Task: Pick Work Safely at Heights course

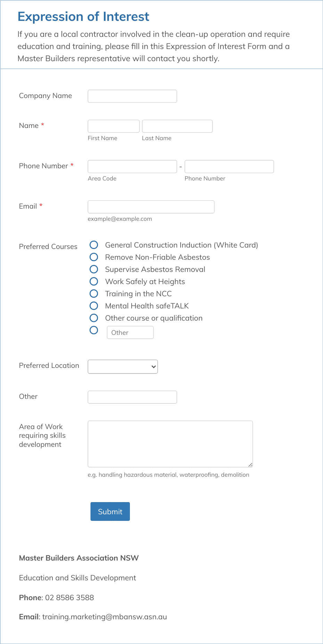Action: (94, 281)
